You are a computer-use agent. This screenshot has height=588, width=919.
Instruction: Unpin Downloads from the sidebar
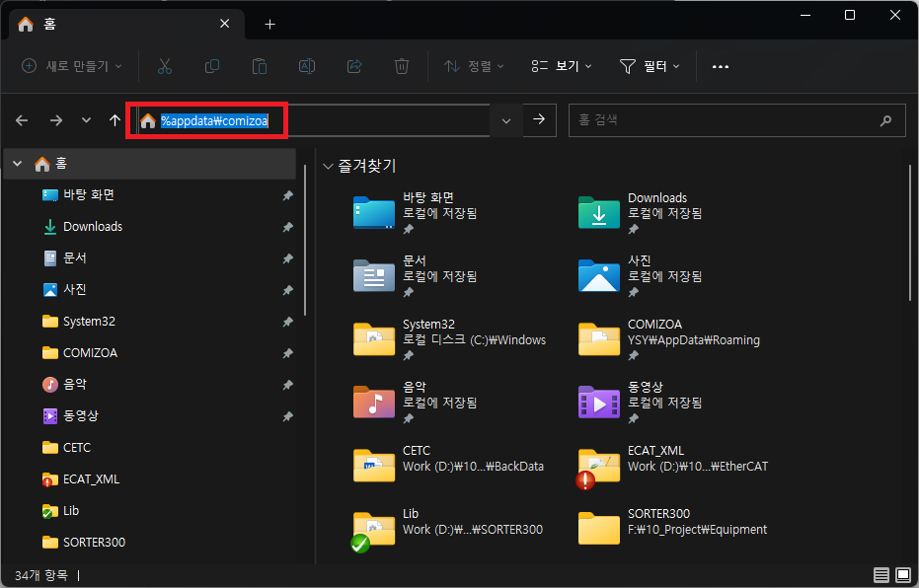(287, 227)
